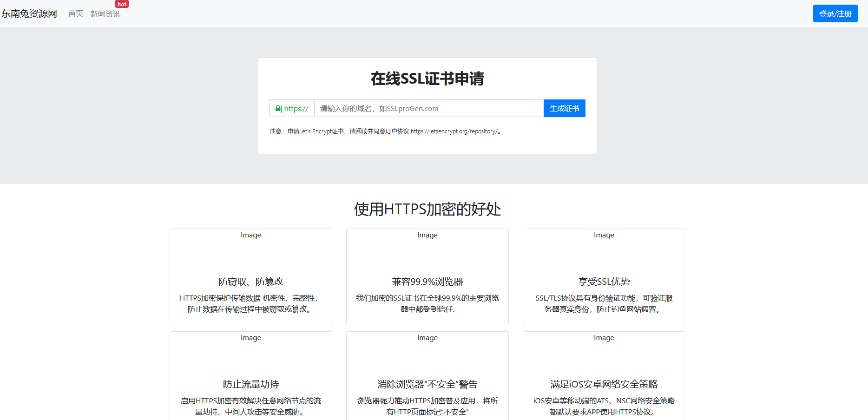Select the 满足iOS安卓网络安全策略 card title
This screenshot has width=868, height=420.
tap(604, 384)
